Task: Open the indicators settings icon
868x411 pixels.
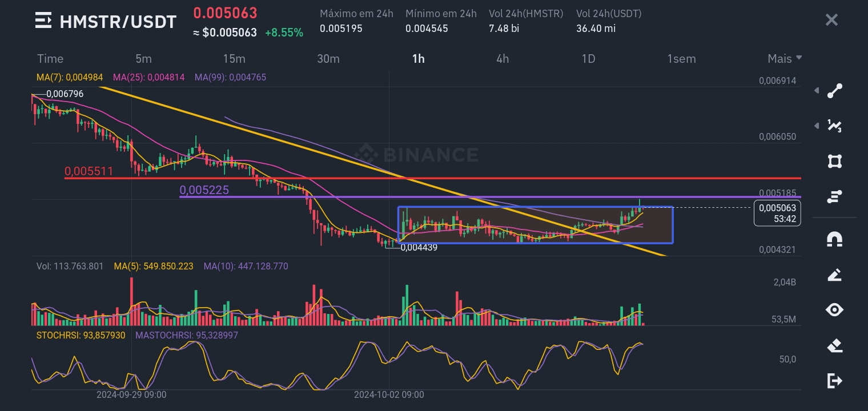Action: [x=834, y=126]
